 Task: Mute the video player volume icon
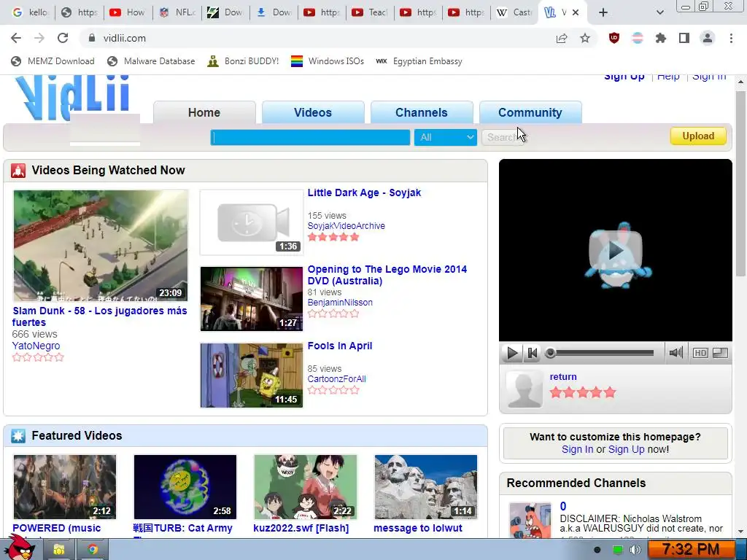click(x=676, y=353)
